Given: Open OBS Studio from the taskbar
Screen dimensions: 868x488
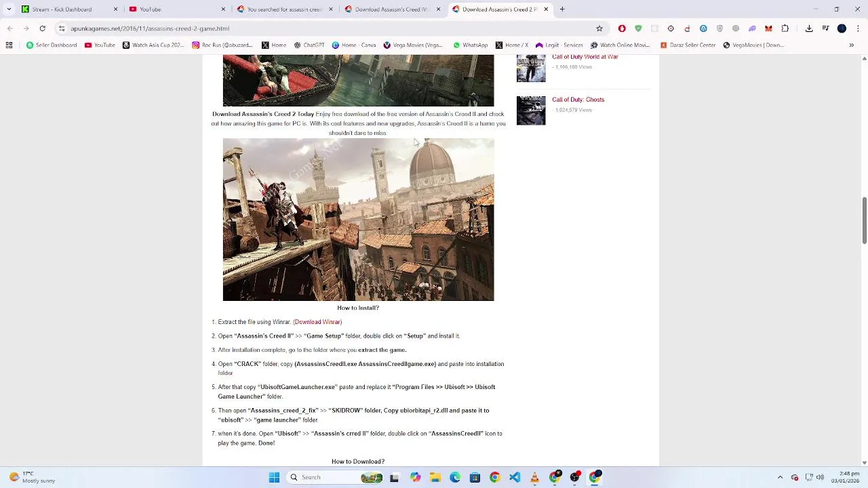Looking at the screenshot, I should [x=575, y=477].
